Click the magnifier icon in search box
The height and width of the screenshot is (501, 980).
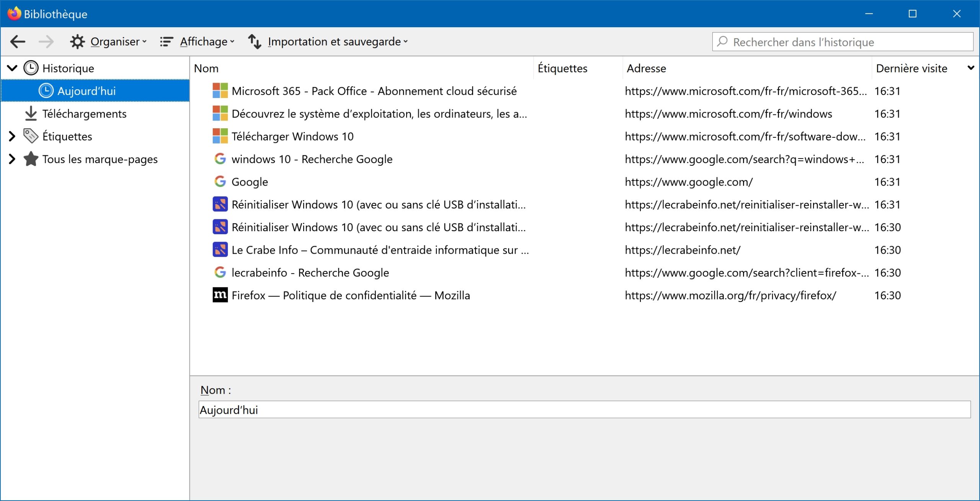[x=722, y=41]
